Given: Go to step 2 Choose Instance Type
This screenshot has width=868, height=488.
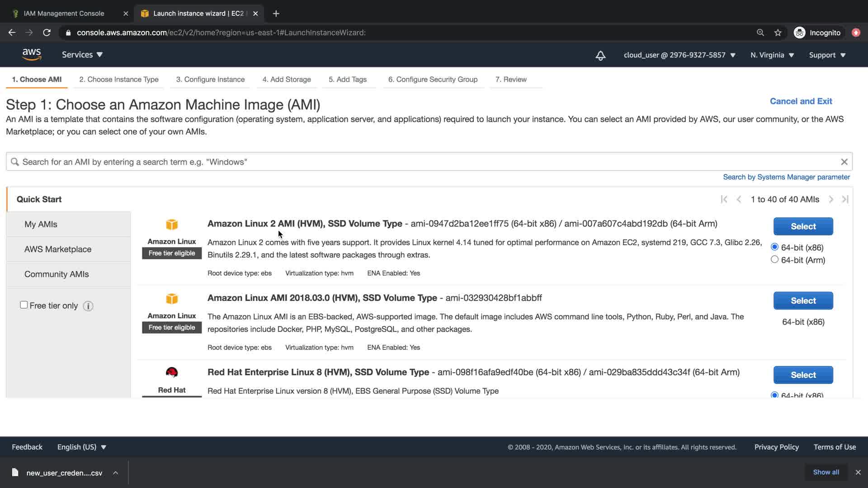Looking at the screenshot, I should tap(119, 80).
